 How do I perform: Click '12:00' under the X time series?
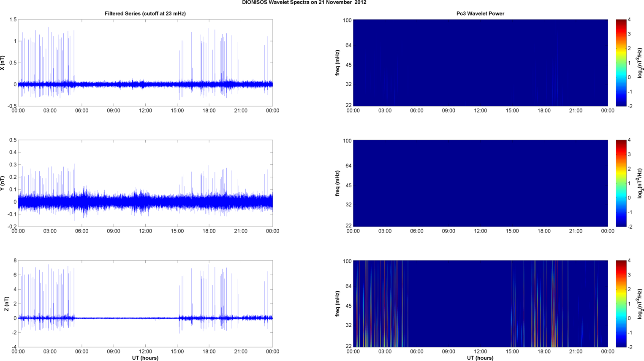(x=145, y=111)
